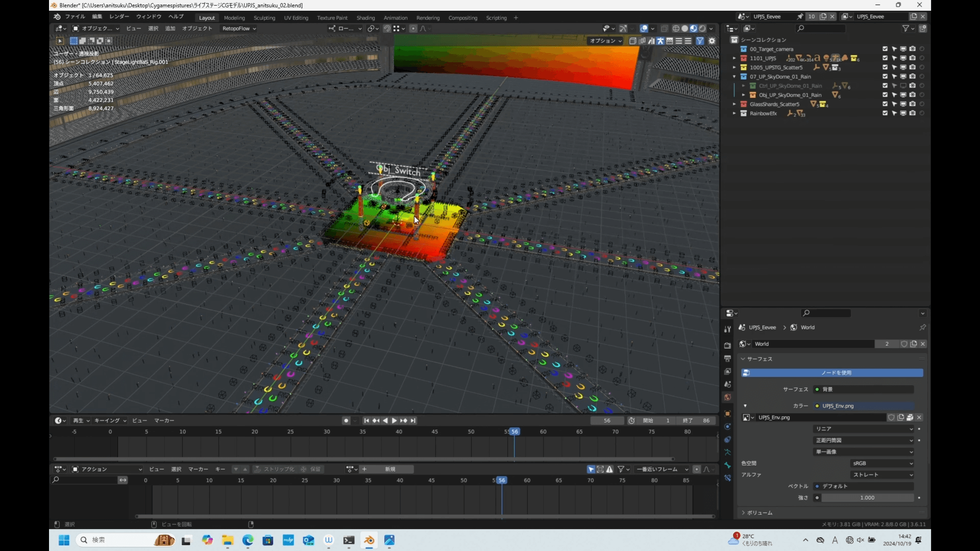Select rendered viewport shading
The width and height of the screenshot is (980, 551).
pos(702,29)
